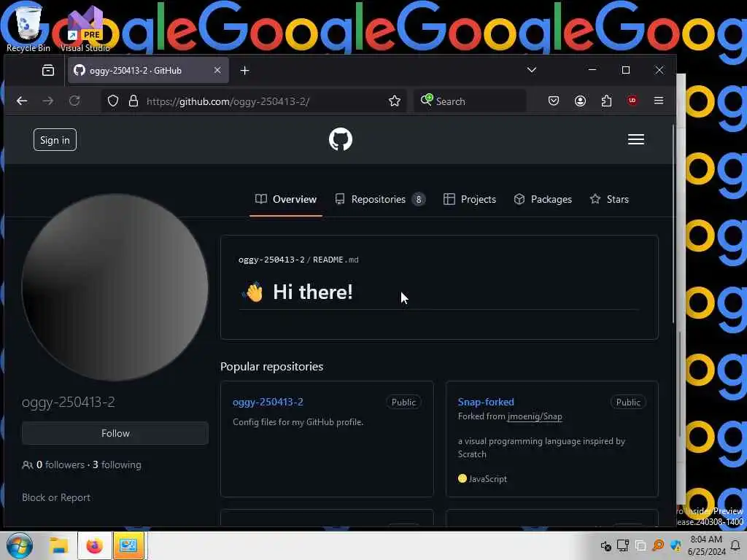
Task: Open the Recycle Bin desktop icon
Action: (x=28, y=27)
